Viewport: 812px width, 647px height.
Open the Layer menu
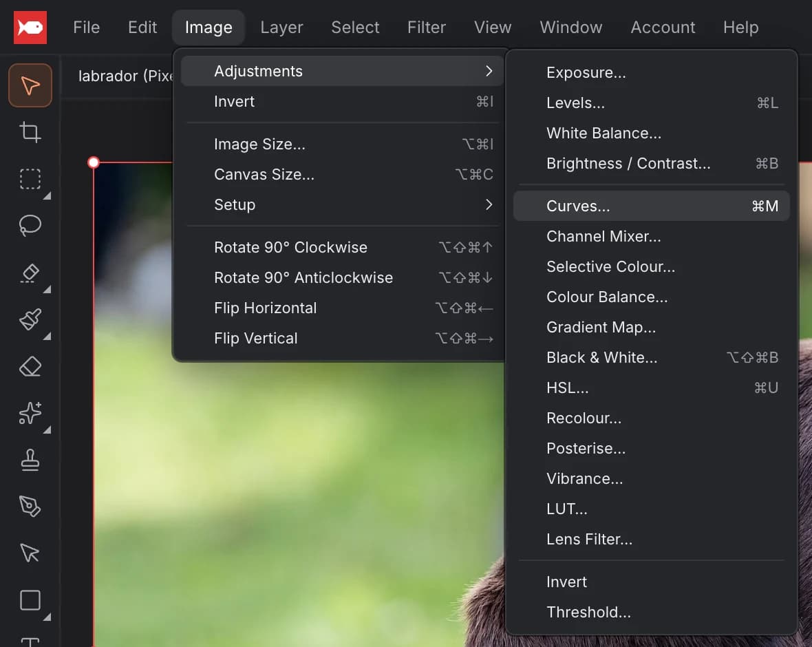coord(281,27)
